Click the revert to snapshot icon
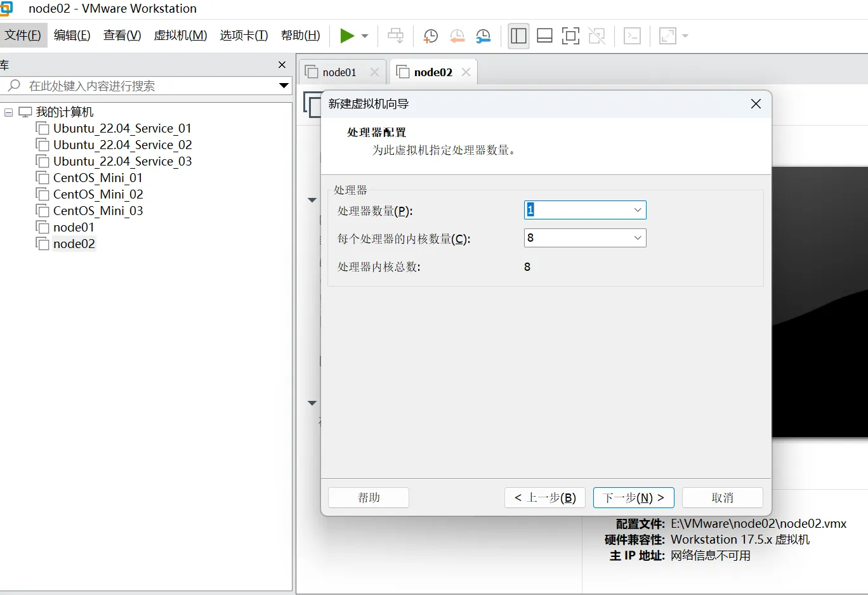 (457, 36)
